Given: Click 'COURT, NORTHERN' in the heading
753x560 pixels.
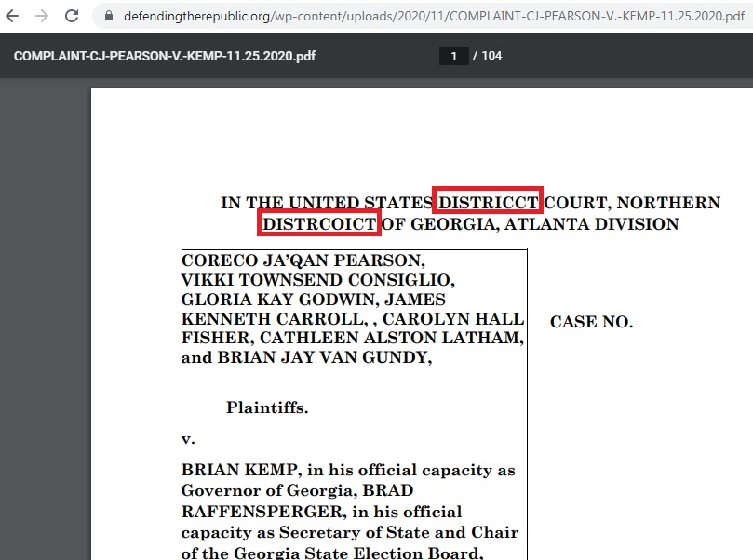Looking at the screenshot, I should 632,203.
